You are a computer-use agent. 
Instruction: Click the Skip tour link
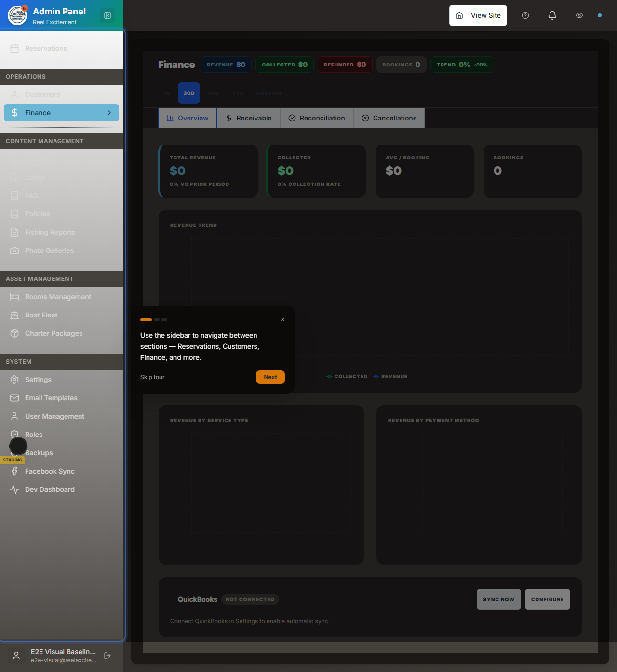pyautogui.click(x=152, y=377)
